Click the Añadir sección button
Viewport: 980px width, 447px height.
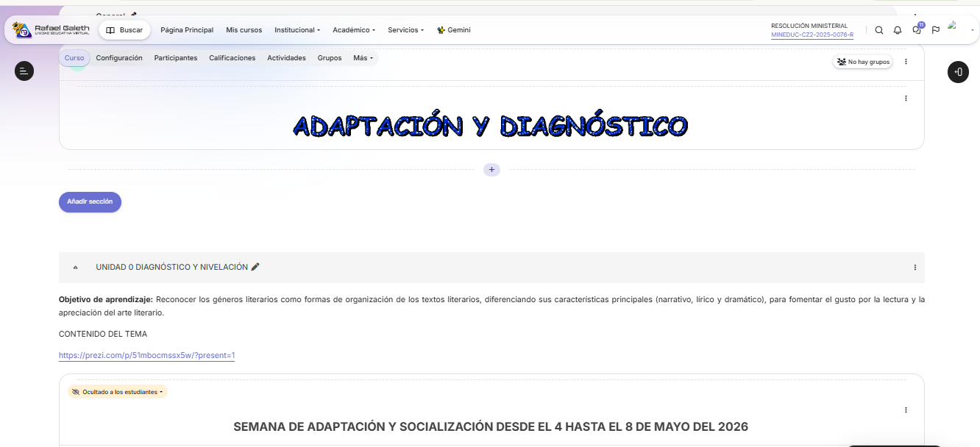(90, 201)
